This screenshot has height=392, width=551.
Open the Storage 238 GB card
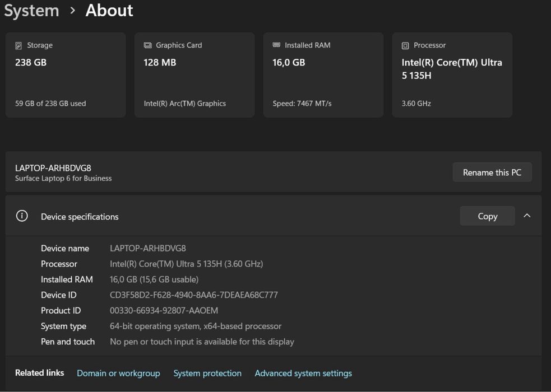(66, 75)
